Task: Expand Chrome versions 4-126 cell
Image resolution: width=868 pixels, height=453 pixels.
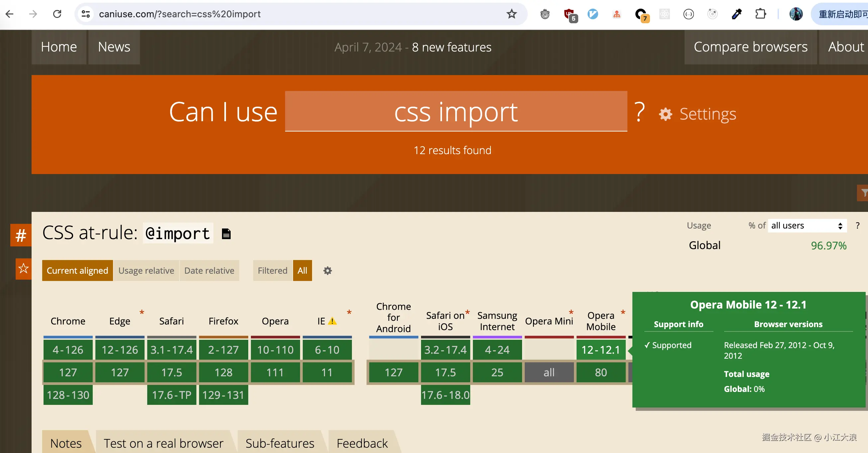Action: point(68,350)
